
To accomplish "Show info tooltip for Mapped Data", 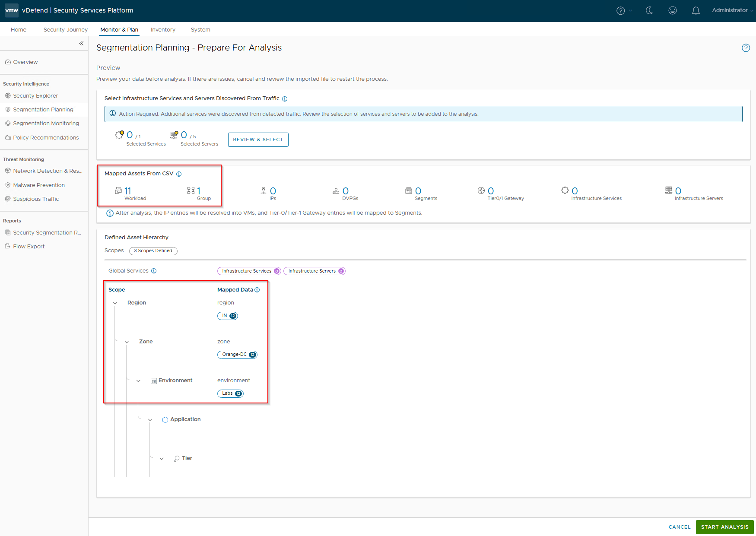I will pyautogui.click(x=257, y=290).
